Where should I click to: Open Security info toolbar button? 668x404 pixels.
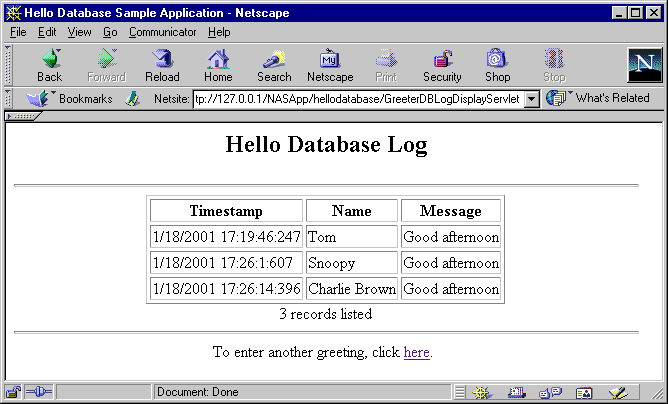click(442, 65)
